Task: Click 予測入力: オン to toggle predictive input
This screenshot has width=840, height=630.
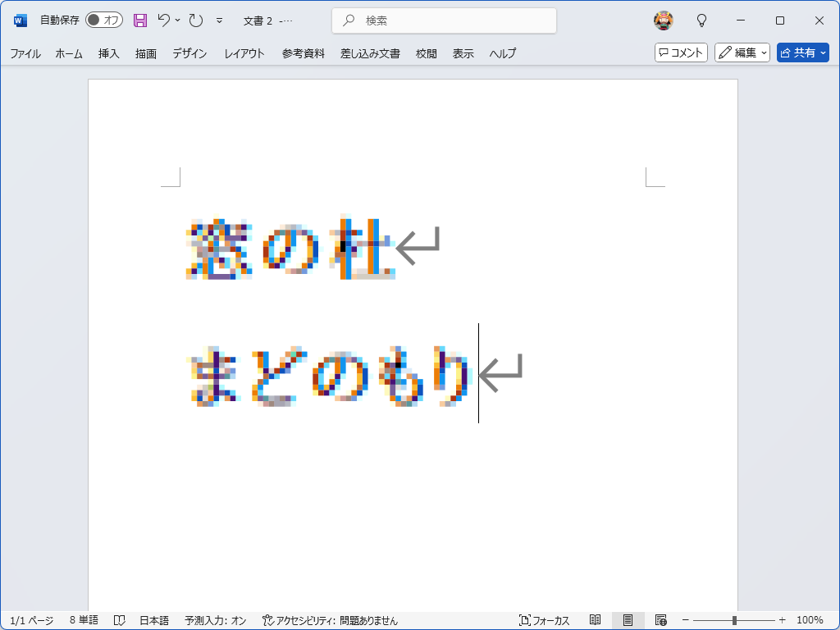Action: (215, 621)
